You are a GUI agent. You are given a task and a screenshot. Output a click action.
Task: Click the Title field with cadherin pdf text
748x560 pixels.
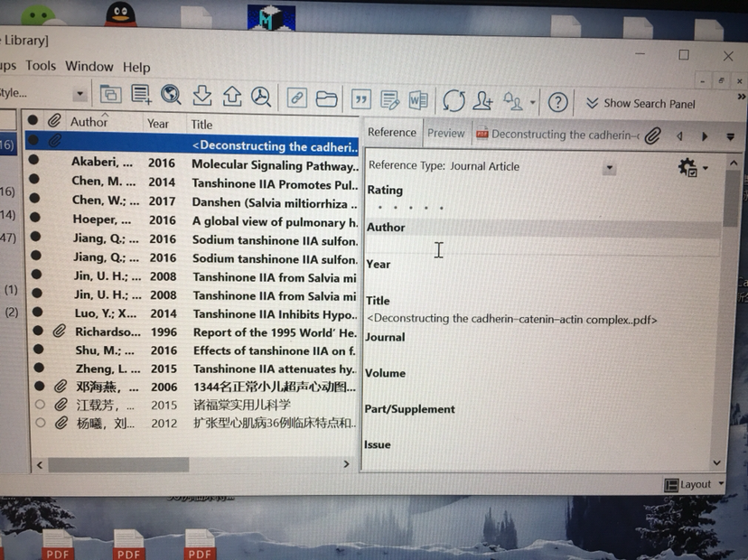(x=512, y=319)
